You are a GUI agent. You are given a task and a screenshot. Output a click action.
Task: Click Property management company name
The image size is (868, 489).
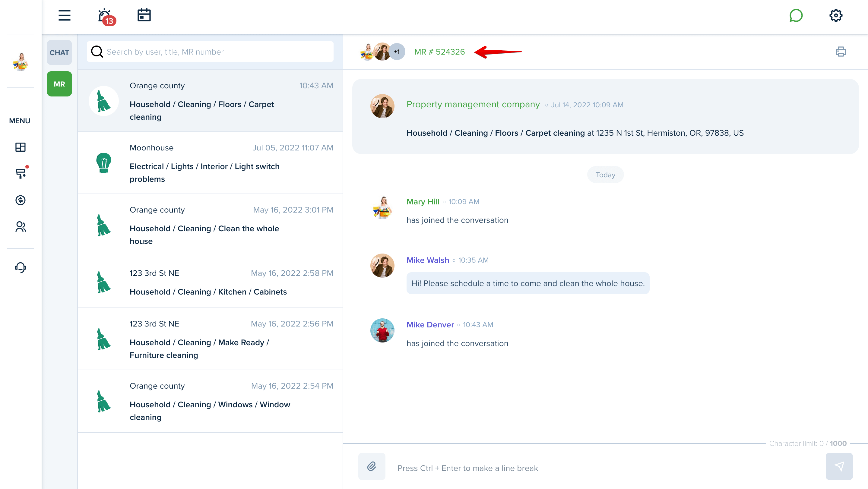(x=473, y=104)
